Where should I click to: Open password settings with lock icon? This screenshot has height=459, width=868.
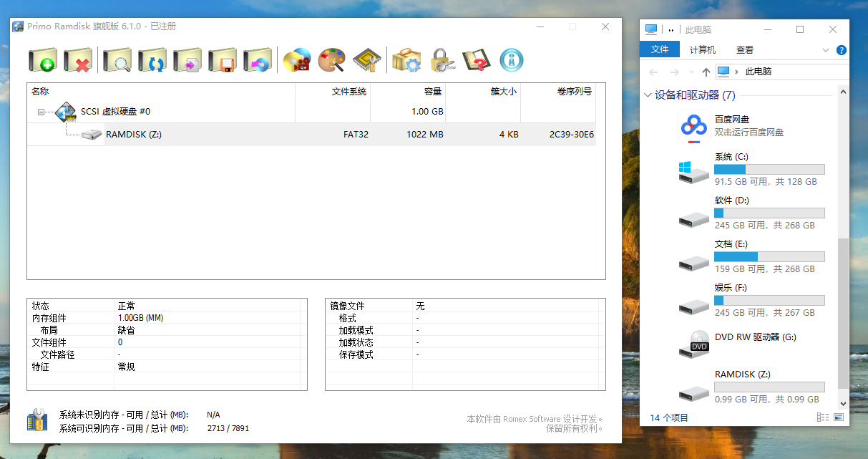(x=442, y=60)
